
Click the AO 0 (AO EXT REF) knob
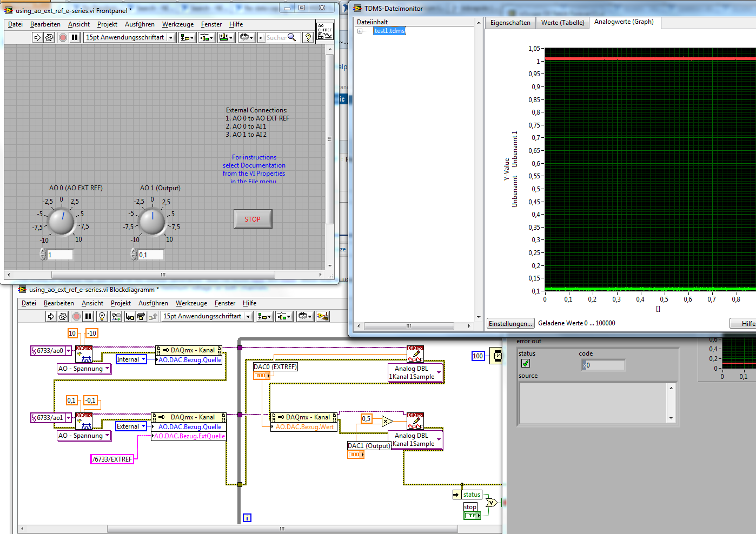point(62,222)
